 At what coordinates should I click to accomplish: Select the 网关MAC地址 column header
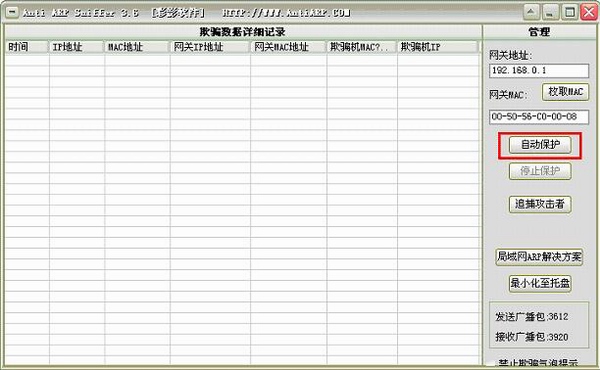tap(289, 47)
